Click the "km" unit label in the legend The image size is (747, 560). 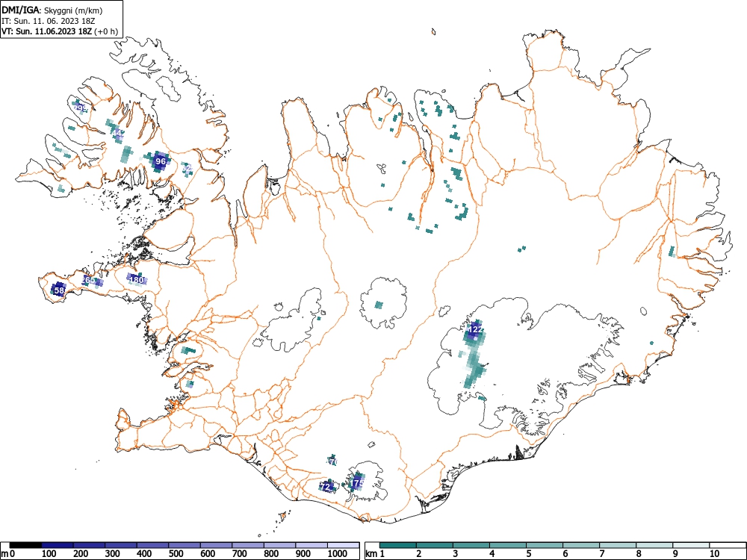371,554
